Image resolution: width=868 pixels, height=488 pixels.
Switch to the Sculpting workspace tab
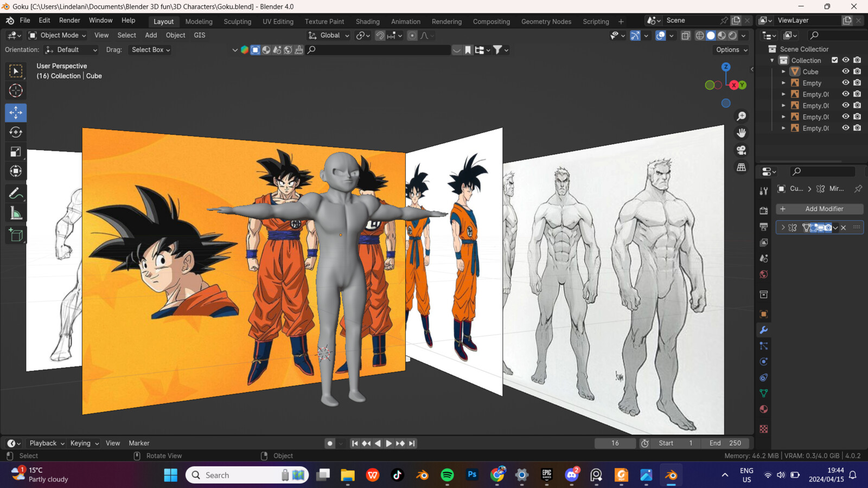[238, 22]
